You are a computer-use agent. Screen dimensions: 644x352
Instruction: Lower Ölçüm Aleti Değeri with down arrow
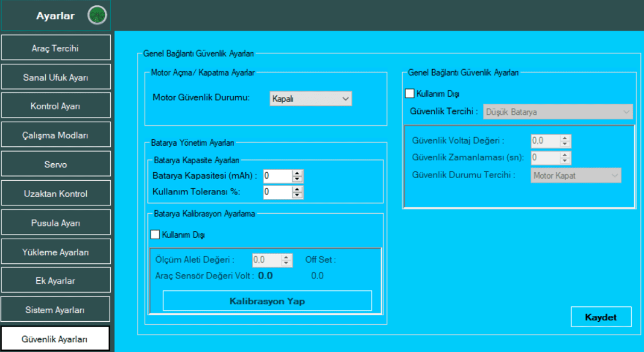tap(287, 263)
